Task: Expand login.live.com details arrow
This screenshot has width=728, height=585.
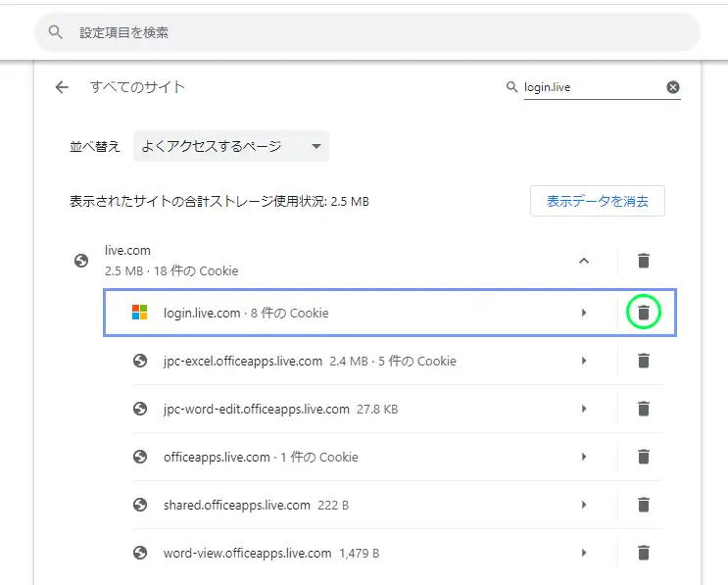Action: [584, 313]
